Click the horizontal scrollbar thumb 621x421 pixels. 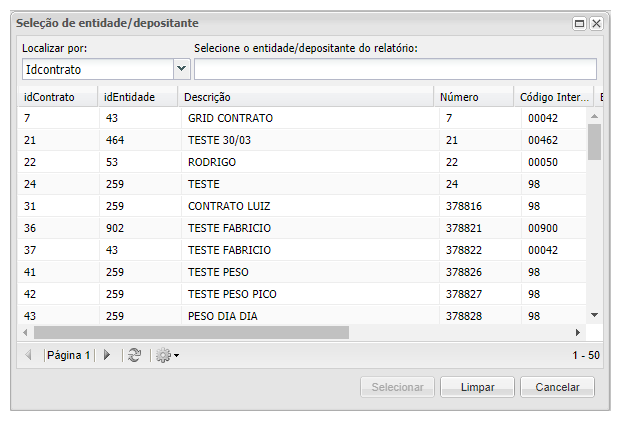[x=190, y=332]
